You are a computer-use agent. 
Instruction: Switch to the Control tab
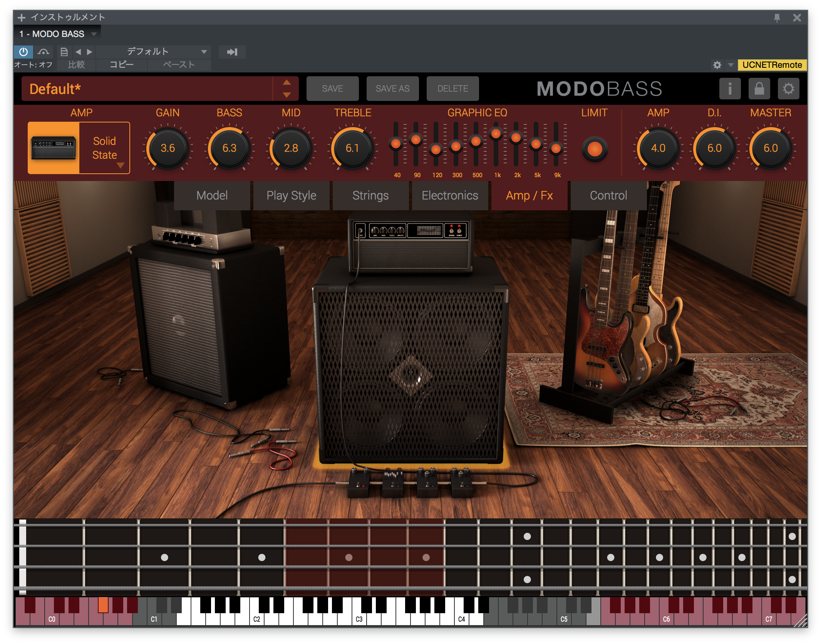(608, 195)
